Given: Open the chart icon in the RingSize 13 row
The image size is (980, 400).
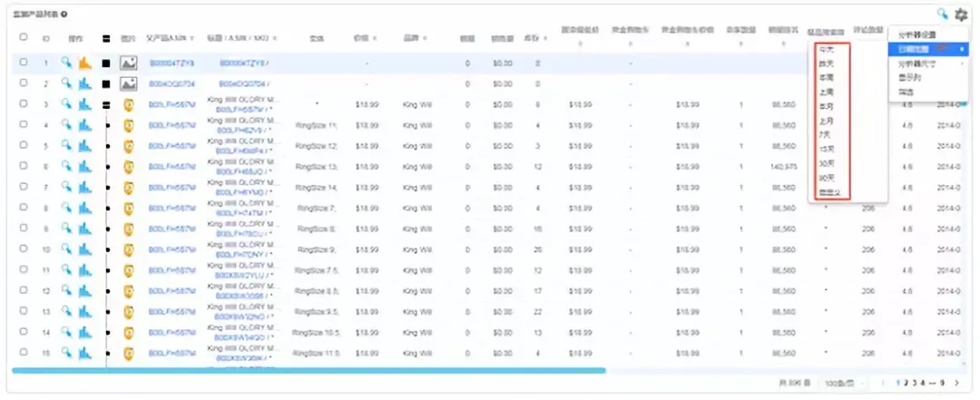Looking at the screenshot, I should point(85,166).
